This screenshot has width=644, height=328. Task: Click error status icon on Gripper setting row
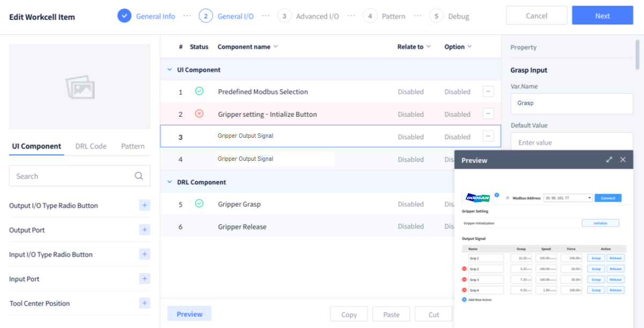point(199,114)
